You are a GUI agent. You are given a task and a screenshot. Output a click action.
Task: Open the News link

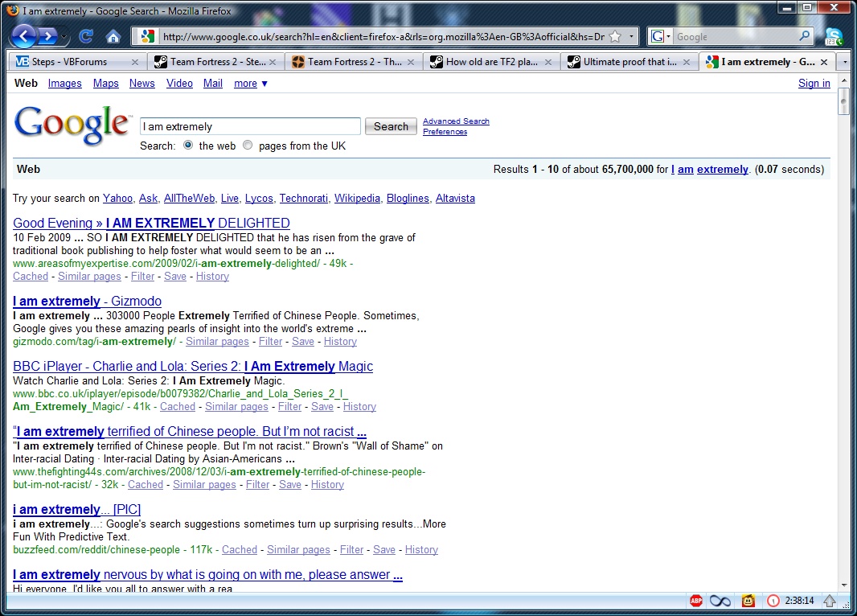pyautogui.click(x=142, y=83)
